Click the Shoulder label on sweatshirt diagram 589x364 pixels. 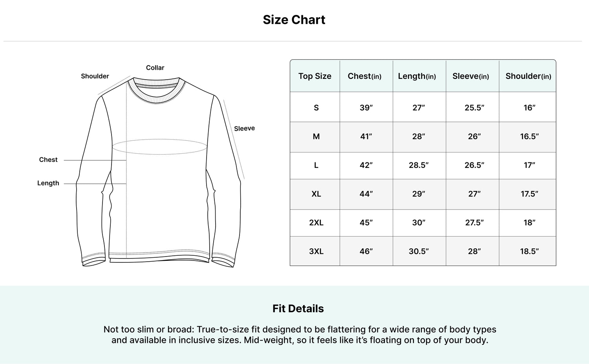[95, 76]
